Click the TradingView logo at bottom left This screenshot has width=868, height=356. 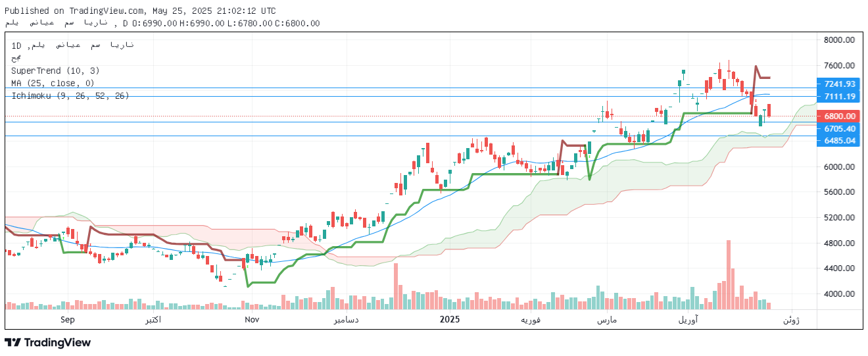click(x=47, y=343)
